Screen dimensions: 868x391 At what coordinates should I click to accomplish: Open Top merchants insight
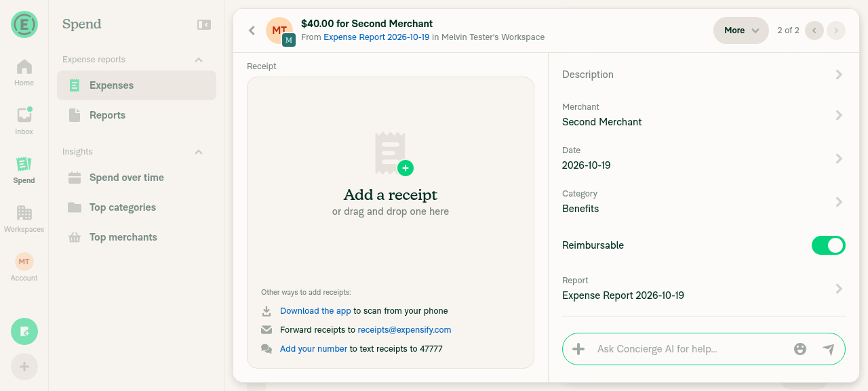click(136, 237)
